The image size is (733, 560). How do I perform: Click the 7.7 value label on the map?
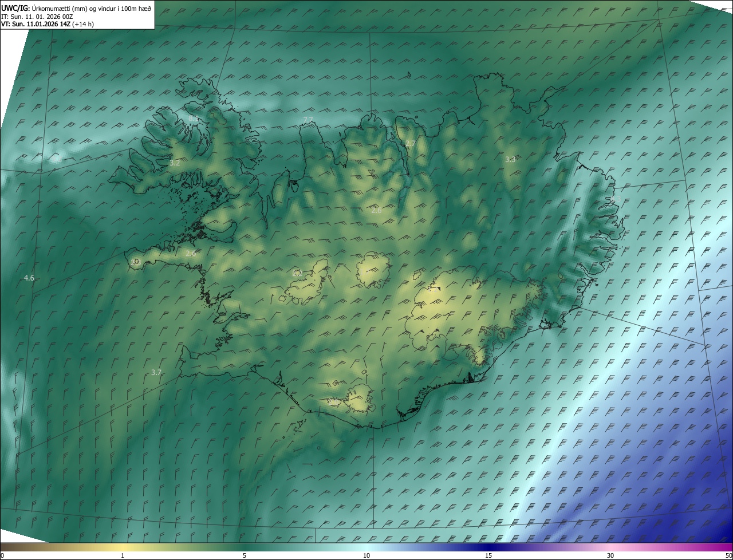point(308,120)
